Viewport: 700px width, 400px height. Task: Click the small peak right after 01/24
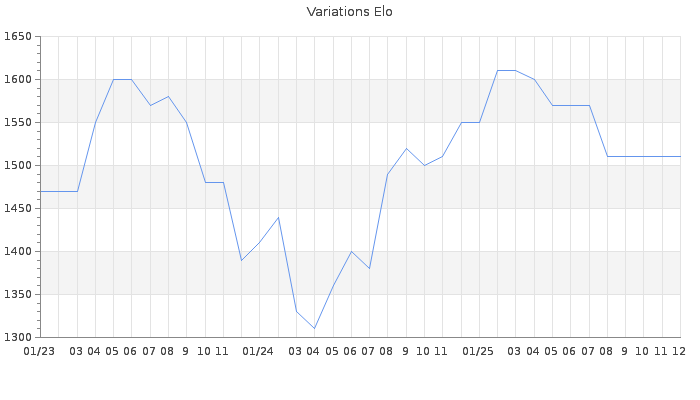pyautogui.click(x=278, y=217)
